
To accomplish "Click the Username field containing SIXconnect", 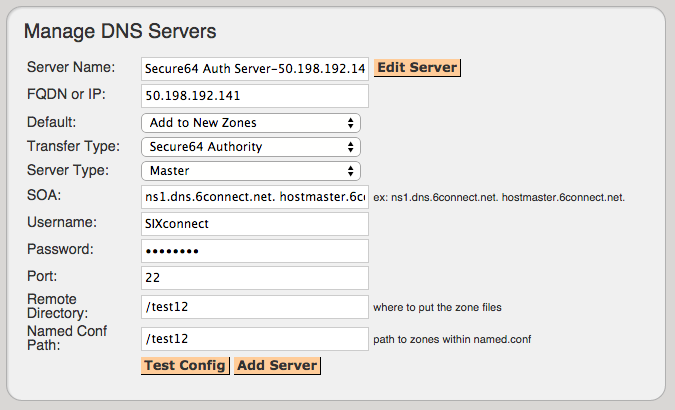I will [255, 224].
